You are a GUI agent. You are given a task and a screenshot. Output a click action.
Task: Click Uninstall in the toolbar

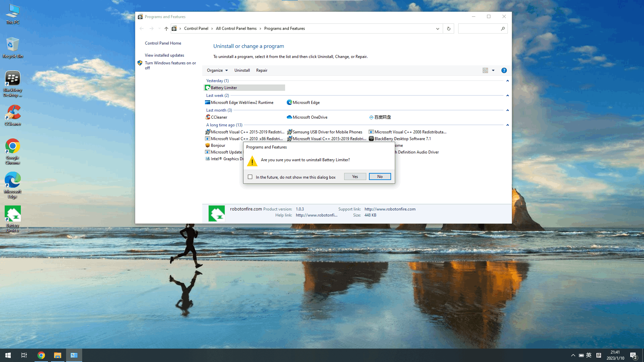pos(242,70)
